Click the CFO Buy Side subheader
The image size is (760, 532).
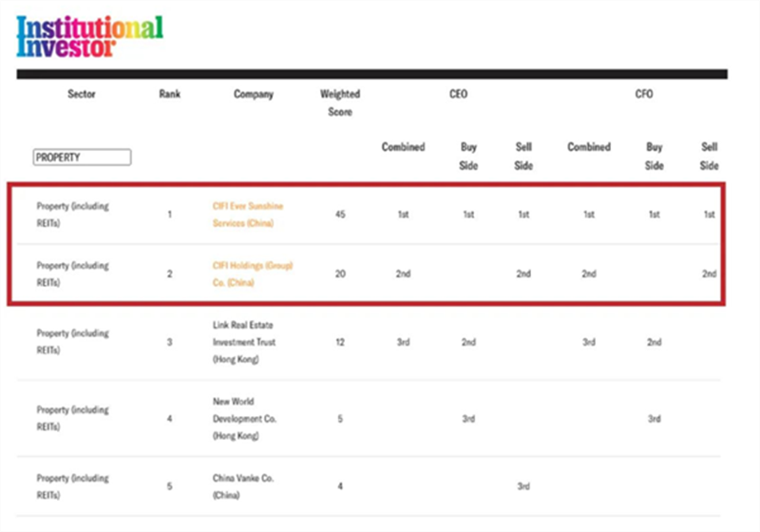pos(655,156)
